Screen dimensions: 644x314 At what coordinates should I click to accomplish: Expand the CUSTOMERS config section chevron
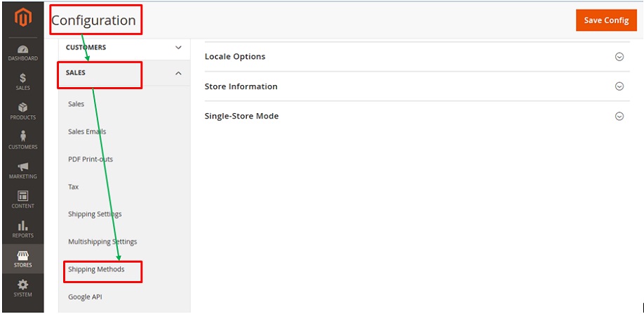pyautogui.click(x=178, y=47)
